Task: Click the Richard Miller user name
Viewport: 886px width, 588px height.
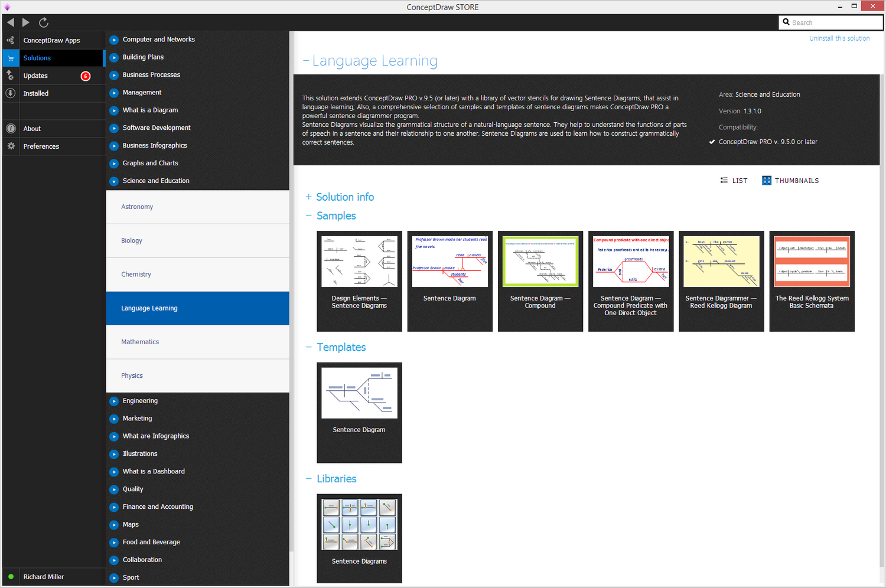Action: 44,577
